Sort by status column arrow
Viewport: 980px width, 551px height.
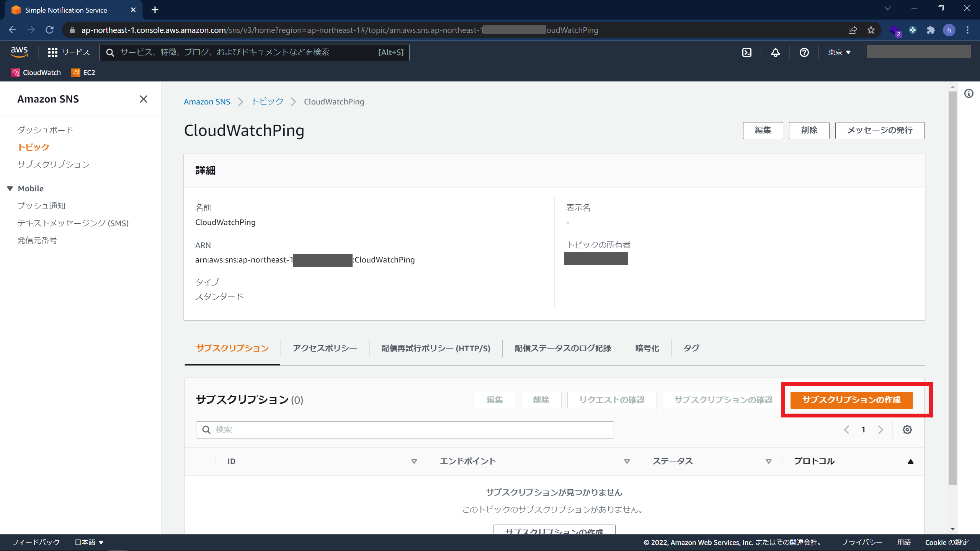[768, 461]
